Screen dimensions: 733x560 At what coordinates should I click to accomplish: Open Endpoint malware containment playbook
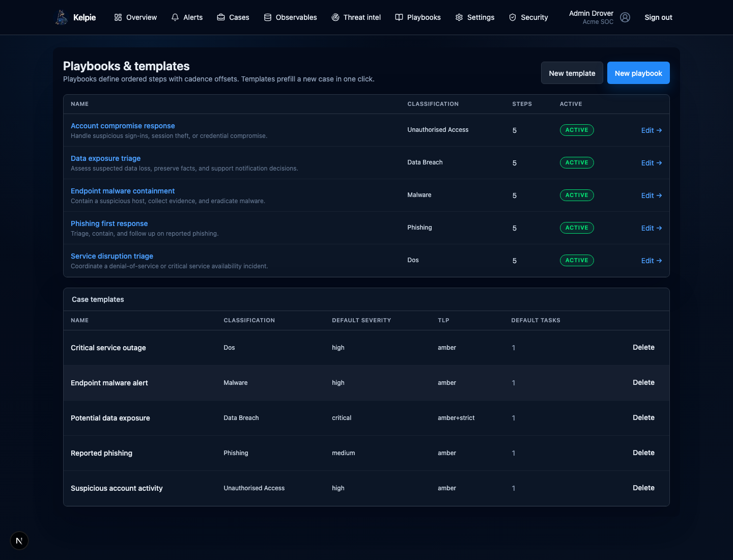(x=123, y=191)
